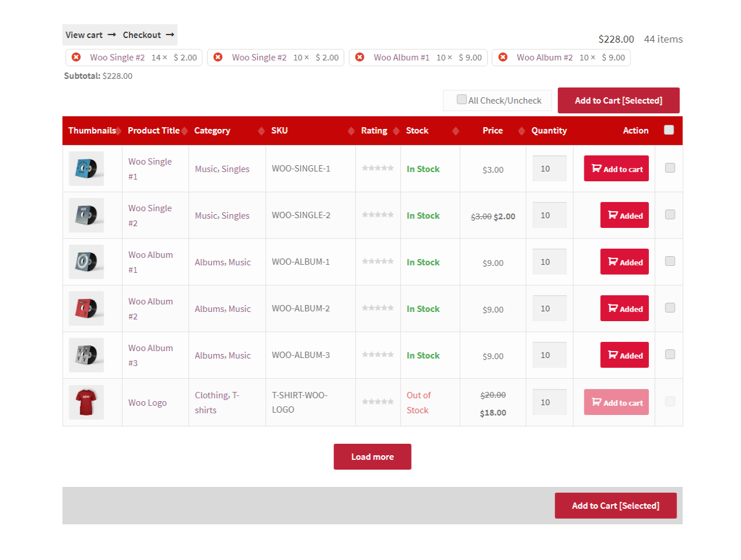
Task: Remove Woo Album #1 chip from cart summary
Action: (x=360, y=57)
